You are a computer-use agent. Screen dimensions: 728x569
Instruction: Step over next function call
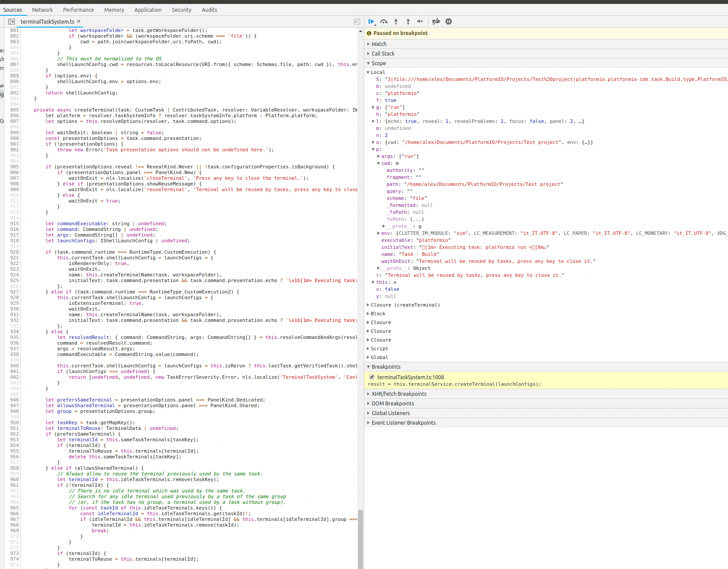383,21
